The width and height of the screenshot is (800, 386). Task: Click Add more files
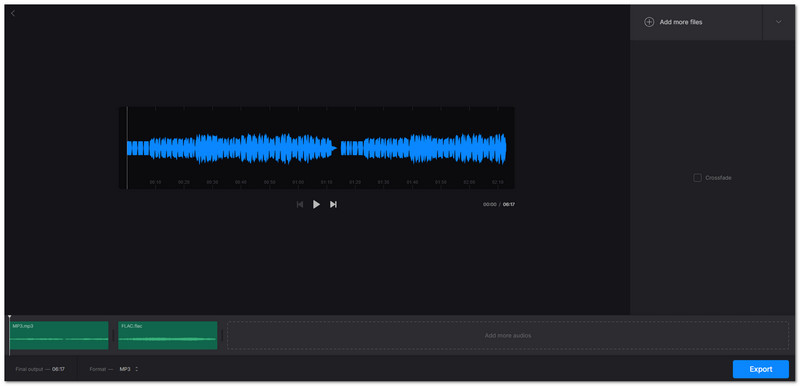coord(681,22)
